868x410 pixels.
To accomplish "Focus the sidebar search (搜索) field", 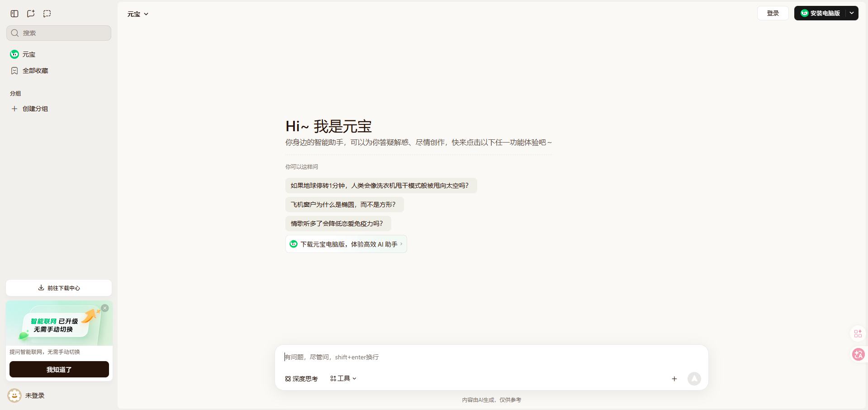I will tap(59, 33).
